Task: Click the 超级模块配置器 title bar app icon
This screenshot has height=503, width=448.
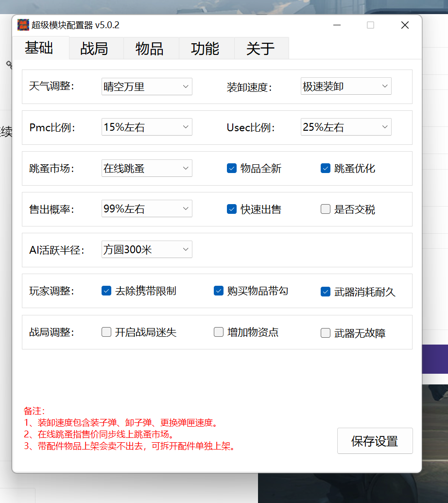Action: coord(23,25)
